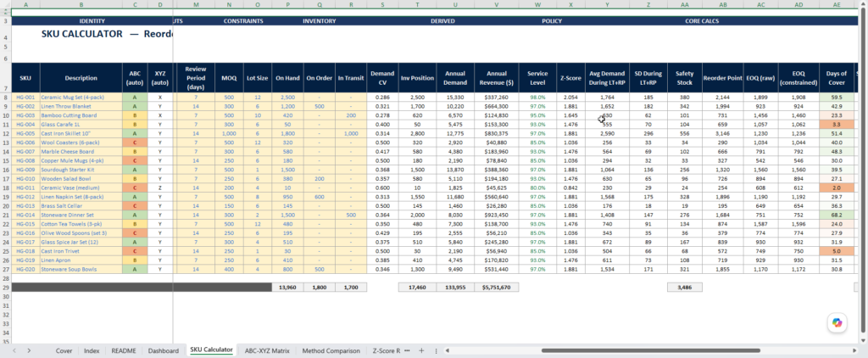Open the Dashboard sheet tab
The height and width of the screenshot is (358, 868).
coord(164,351)
